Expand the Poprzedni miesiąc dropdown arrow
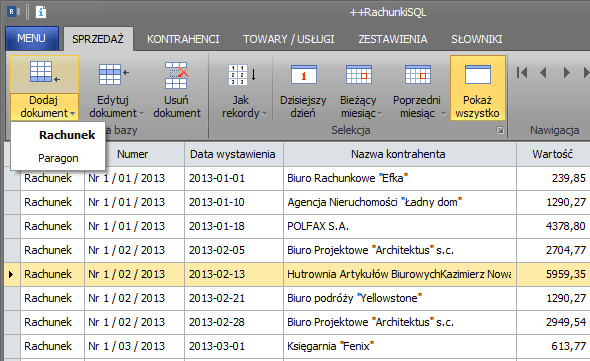Screen dimensions: 590x361 [443, 113]
